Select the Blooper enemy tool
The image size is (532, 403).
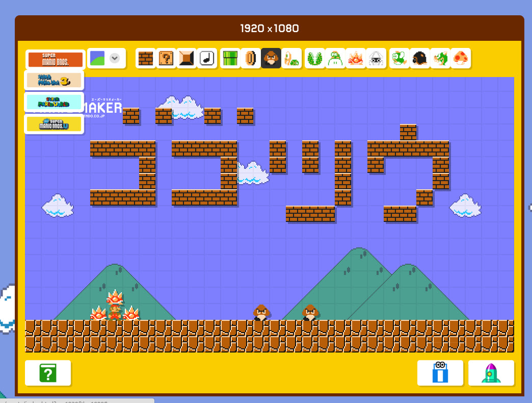click(376, 58)
